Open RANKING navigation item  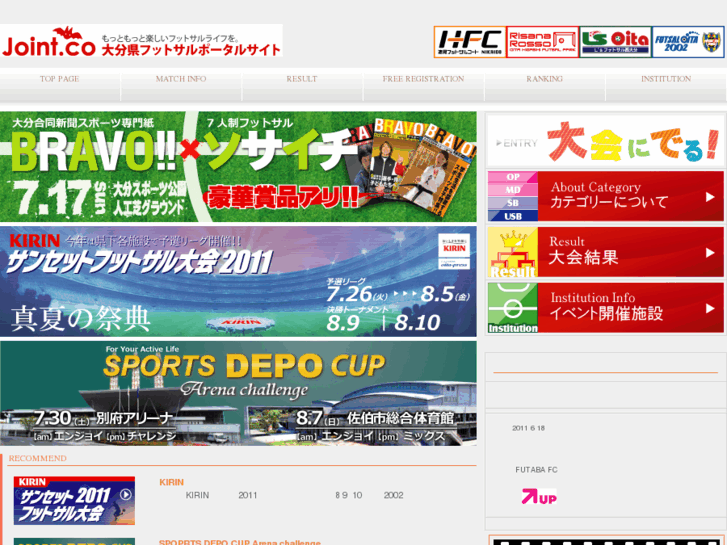click(x=544, y=79)
